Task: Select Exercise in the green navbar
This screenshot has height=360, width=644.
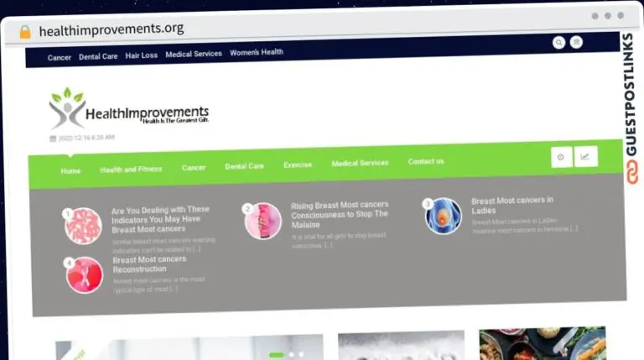Action: 298,164
